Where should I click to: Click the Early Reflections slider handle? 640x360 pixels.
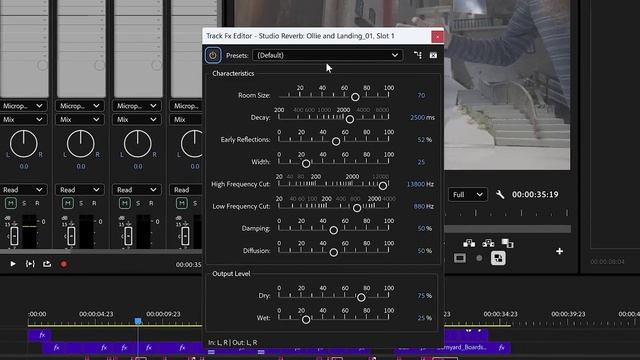coord(336,142)
